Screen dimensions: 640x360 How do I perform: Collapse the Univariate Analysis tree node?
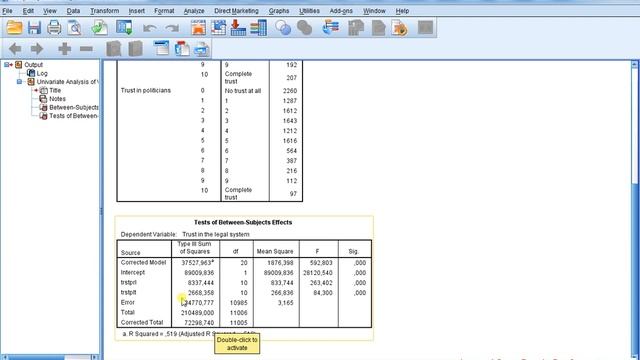click(19, 82)
